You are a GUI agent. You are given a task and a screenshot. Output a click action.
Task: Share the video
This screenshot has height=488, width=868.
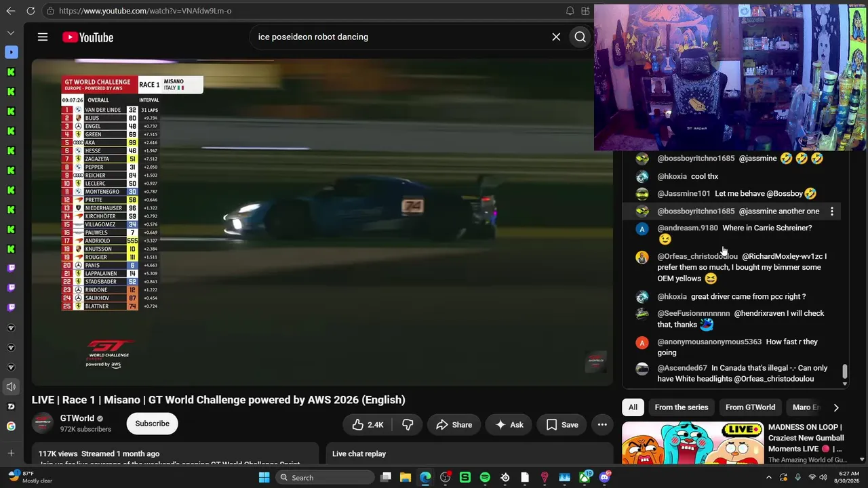pos(454,425)
